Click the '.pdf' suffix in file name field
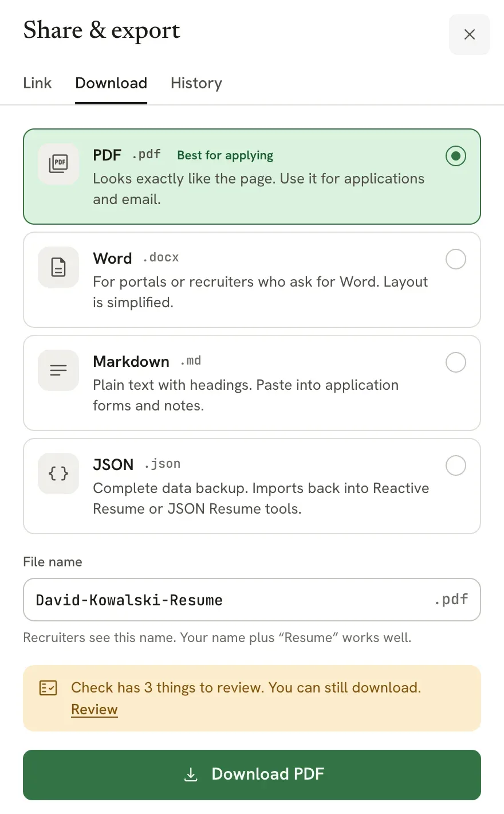 [451, 600]
